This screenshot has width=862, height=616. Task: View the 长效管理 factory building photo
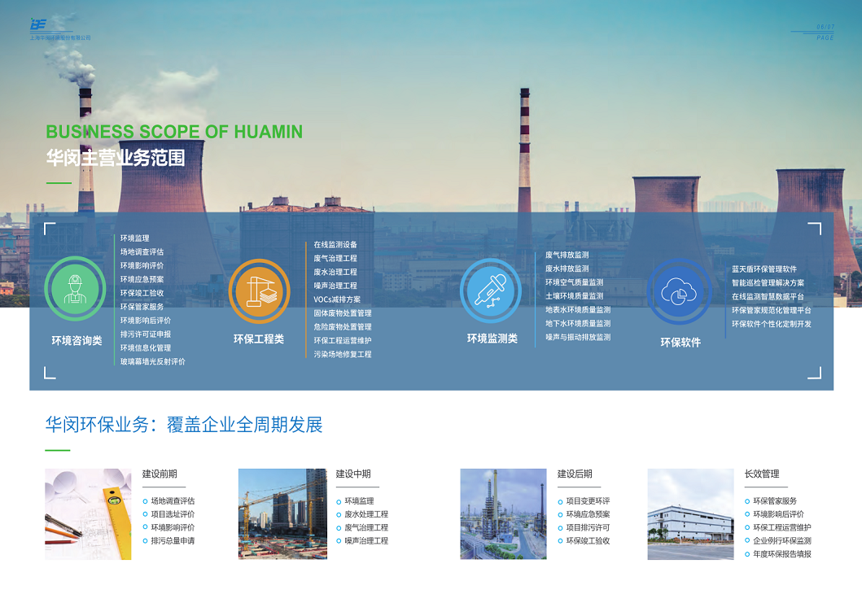click(690, 513)
